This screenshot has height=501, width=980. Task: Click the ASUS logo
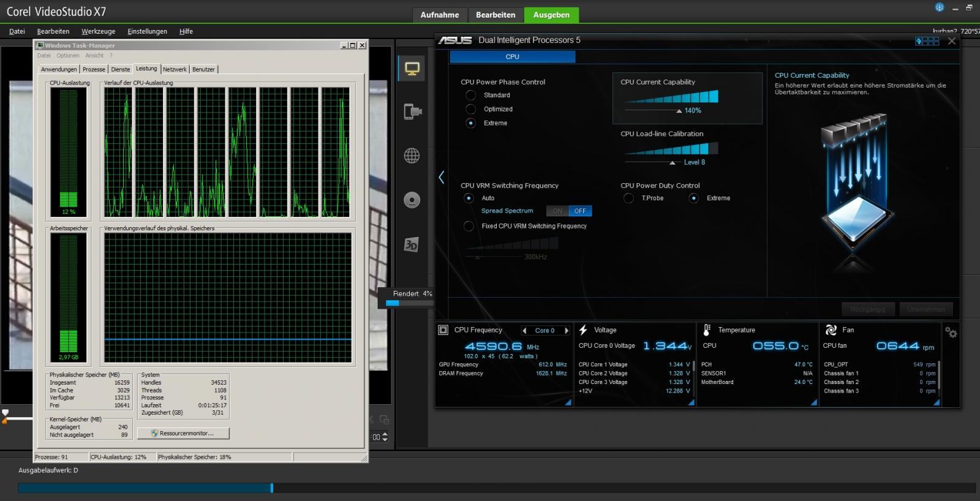pos(454,40)
